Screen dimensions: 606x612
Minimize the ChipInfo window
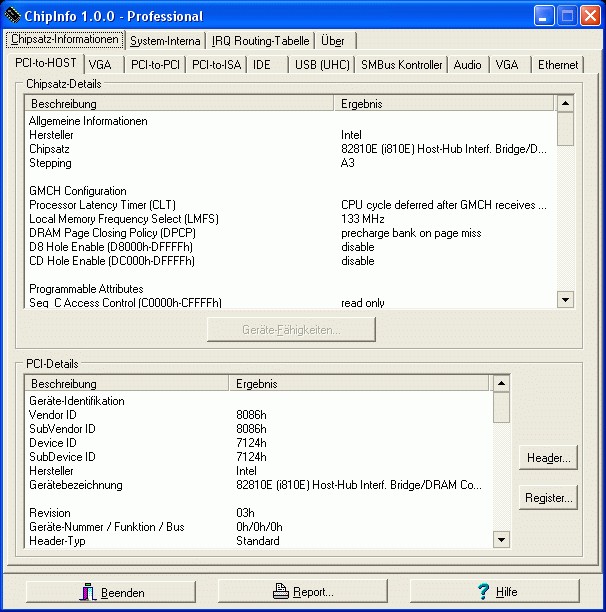544,16
